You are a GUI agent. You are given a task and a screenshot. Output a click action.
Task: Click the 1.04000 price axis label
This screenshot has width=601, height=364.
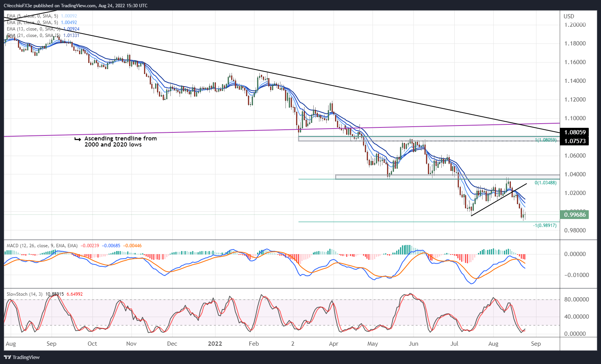(575, 174)
